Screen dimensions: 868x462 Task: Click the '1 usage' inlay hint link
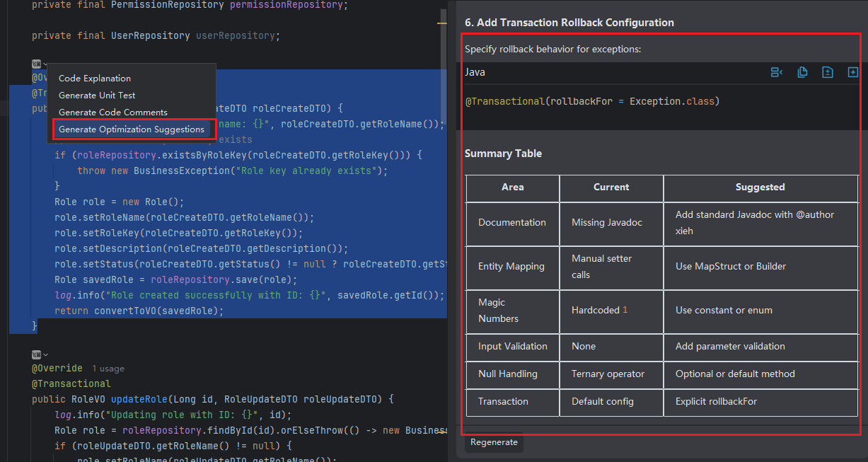(108, 369)
